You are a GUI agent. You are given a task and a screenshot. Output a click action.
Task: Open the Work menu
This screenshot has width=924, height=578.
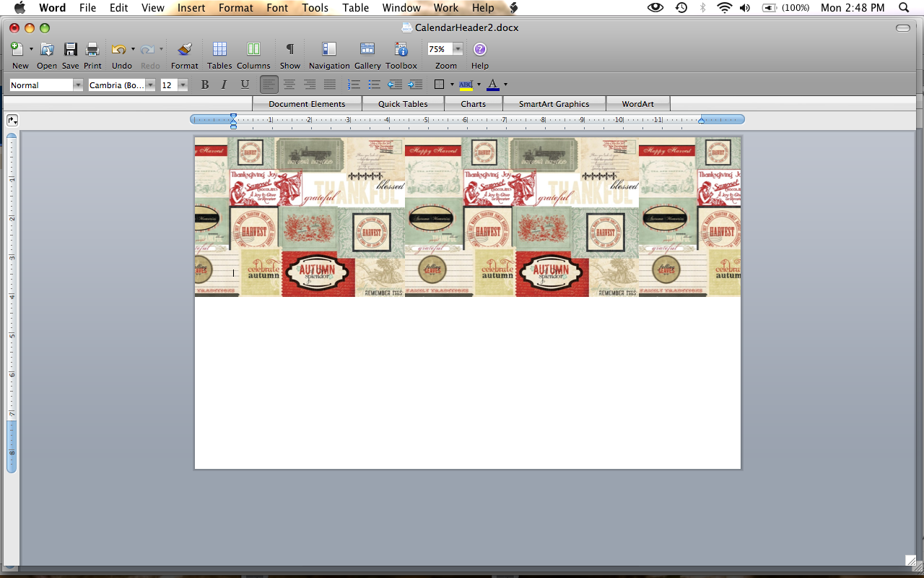coord(445,8)
